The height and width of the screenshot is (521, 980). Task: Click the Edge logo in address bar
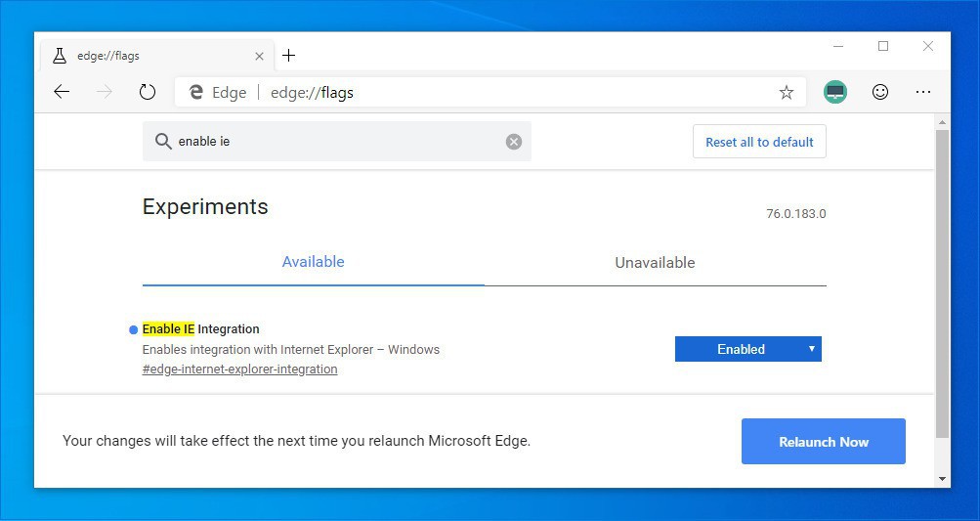point(196,92)
